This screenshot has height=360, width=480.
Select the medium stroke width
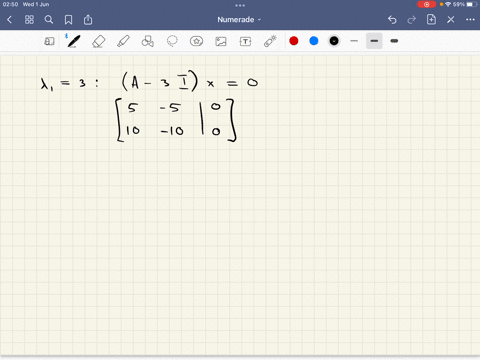tap(374, 41)
